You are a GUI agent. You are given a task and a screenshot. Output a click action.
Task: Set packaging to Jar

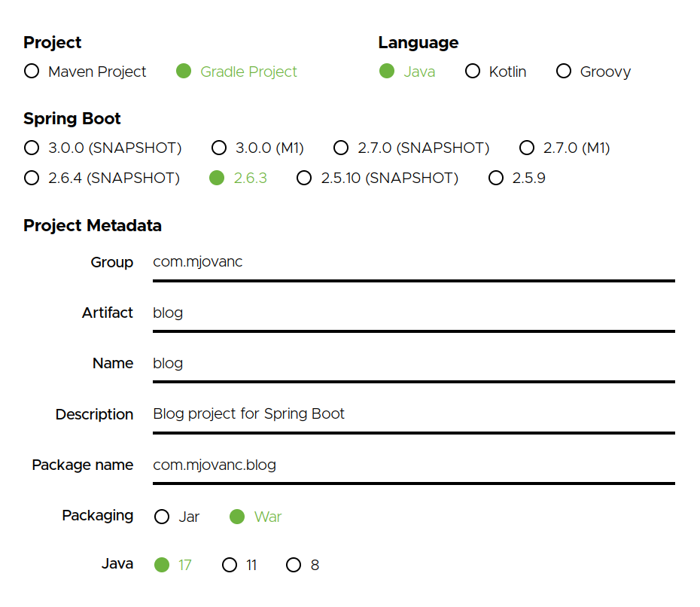tap(162, 517)
